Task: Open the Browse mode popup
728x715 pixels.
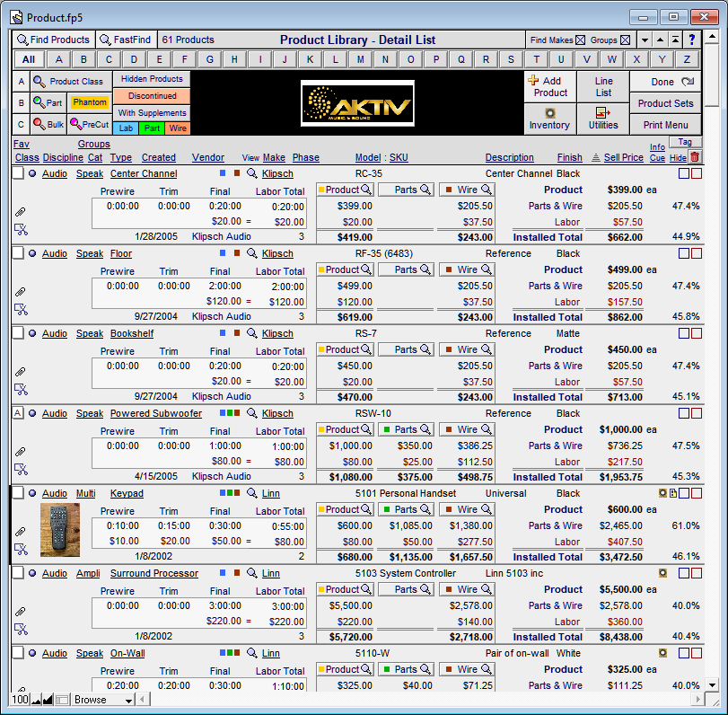Action: [x=104, y=700]
